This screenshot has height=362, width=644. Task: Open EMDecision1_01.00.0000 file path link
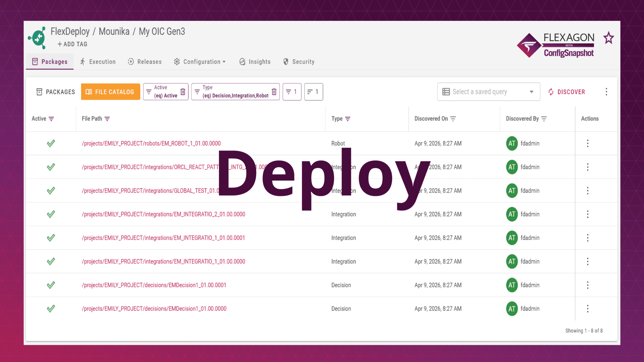pyautogui.click(x=154, y=309)
